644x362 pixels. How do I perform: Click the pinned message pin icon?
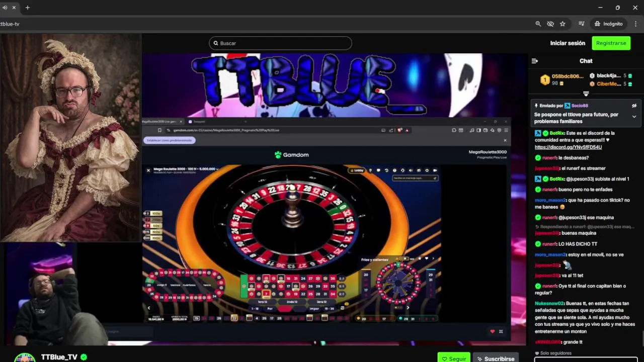(536, 106)
